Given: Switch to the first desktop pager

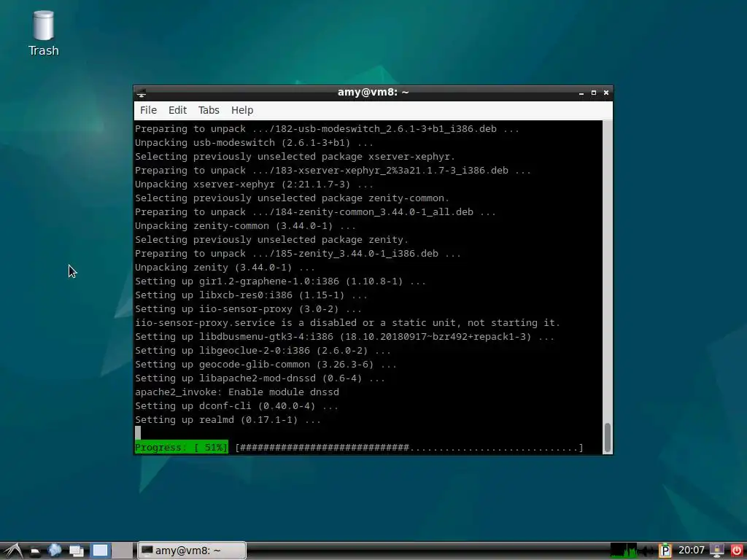Looking at the screenshot, I should pyautogui.click(x=100, y=551).
